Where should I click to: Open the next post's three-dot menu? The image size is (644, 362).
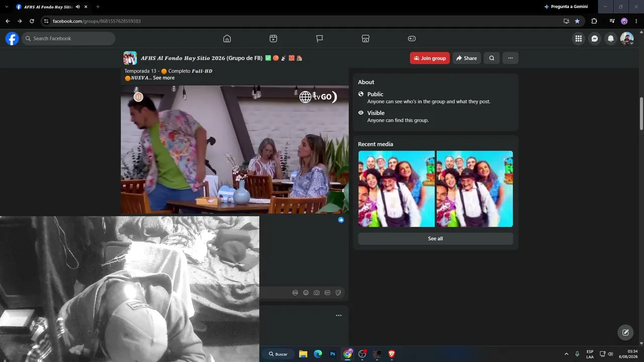pos(339,315)
